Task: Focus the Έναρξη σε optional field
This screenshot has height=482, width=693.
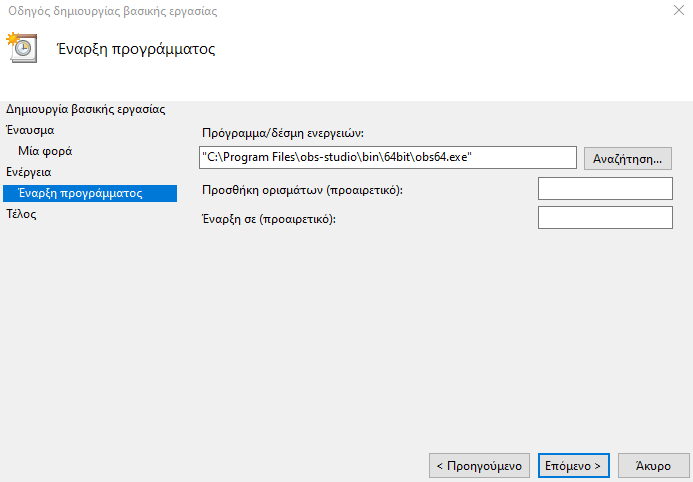Action: coord(605,217)
